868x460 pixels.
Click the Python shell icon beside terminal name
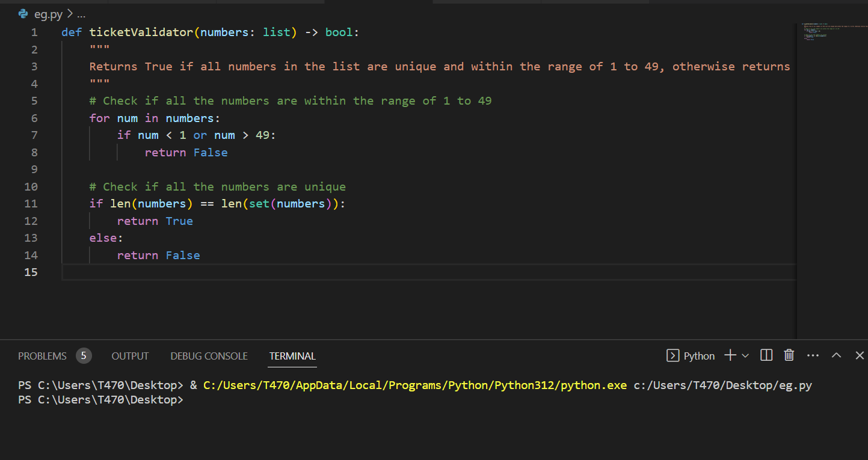tap(673, 355)
